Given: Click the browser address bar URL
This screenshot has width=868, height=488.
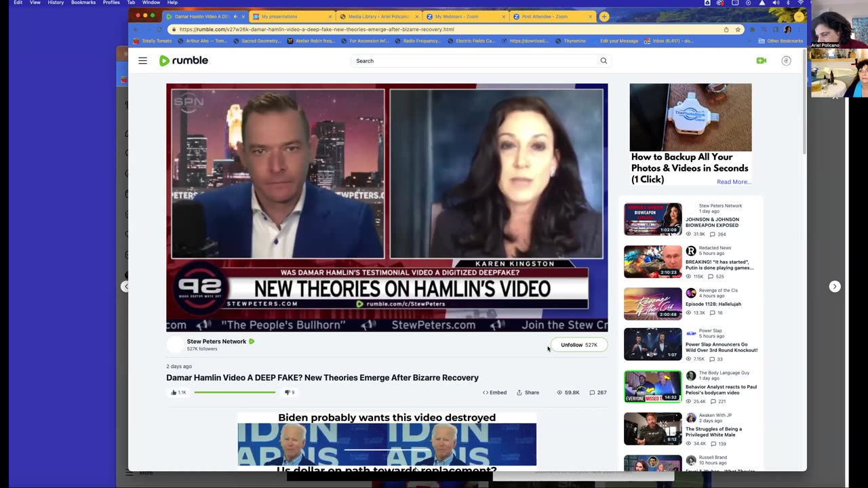Looking at the screenshot, I should 317,30.
